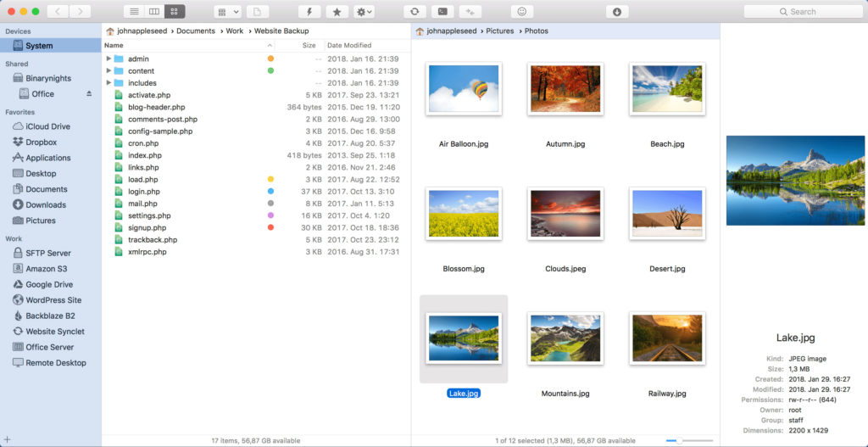Switch to list view mode
Image resolution: width=868 pixels, height=447 pixels.
coord(134,12)
